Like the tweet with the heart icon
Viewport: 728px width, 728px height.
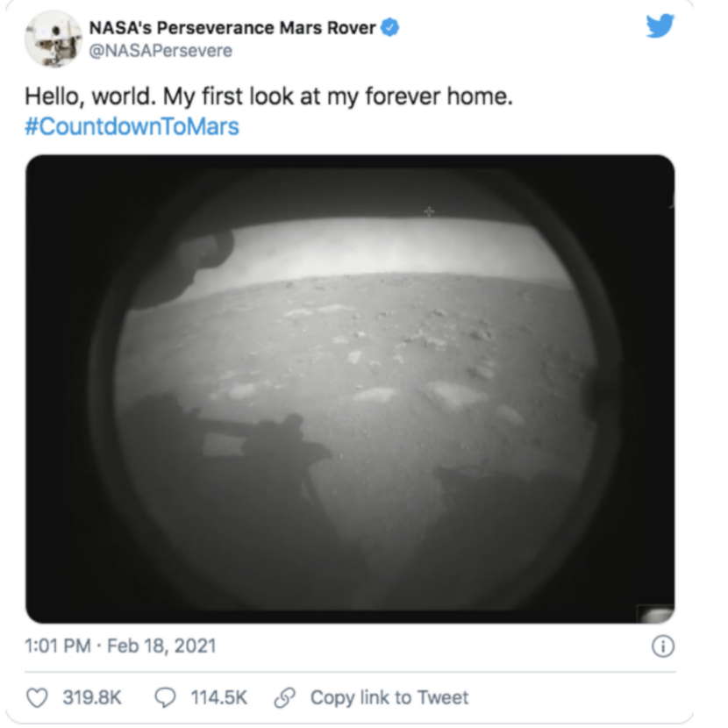(37, 698)
